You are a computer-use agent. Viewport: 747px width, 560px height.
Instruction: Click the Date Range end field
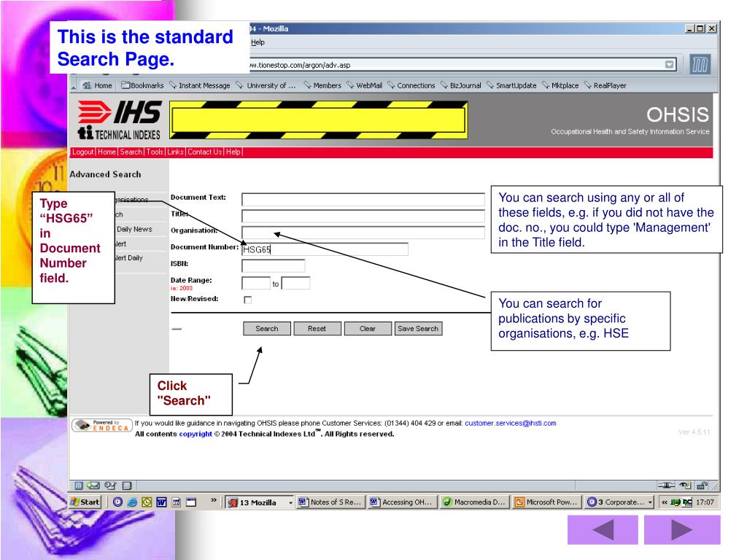(296, 284)
